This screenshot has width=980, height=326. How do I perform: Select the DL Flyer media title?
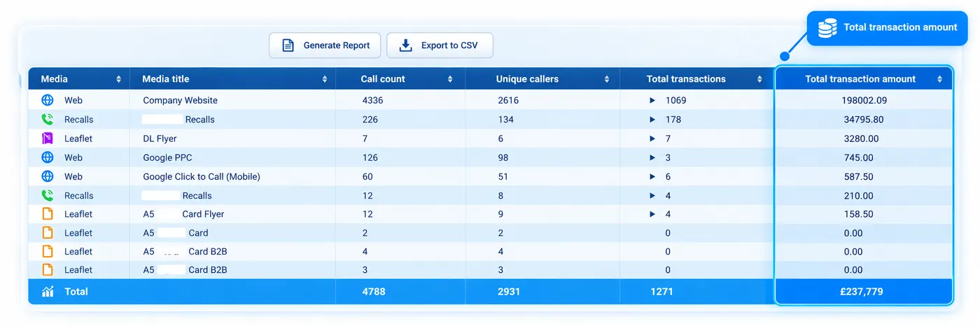[x=160, y=139]
